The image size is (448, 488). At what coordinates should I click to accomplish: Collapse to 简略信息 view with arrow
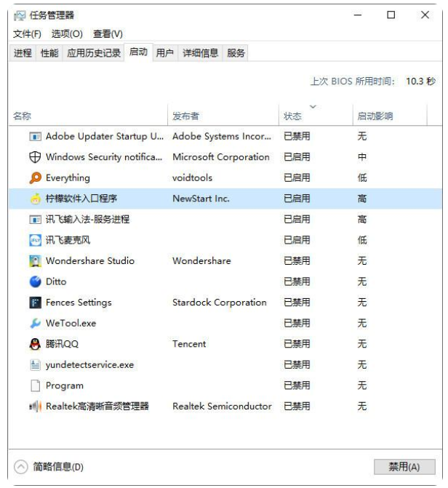point(21,467)
